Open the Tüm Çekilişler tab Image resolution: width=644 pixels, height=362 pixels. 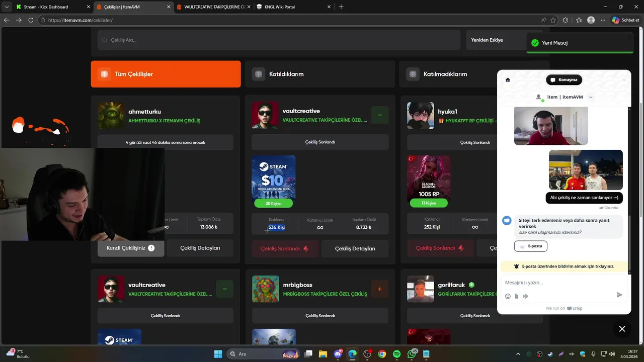click(166, 74)
